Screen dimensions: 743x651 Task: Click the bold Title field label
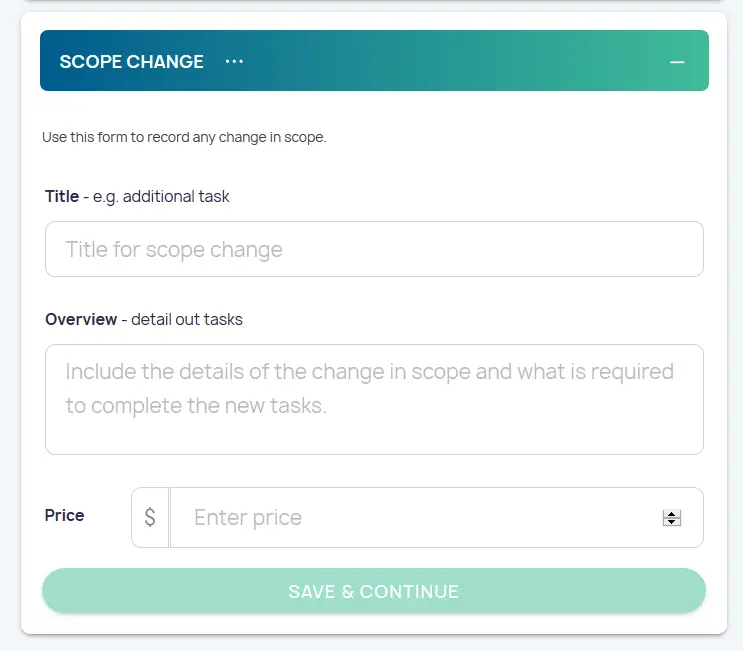point(62,196)
